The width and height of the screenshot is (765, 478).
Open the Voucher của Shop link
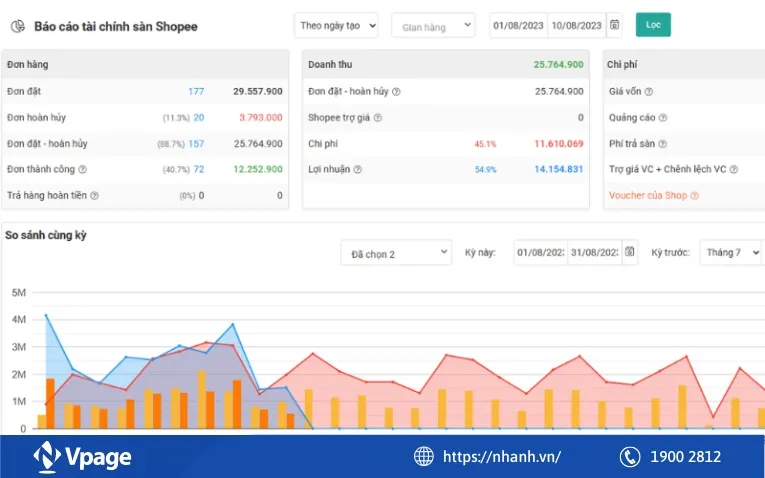pyautogui.click(x=648, y=196)
